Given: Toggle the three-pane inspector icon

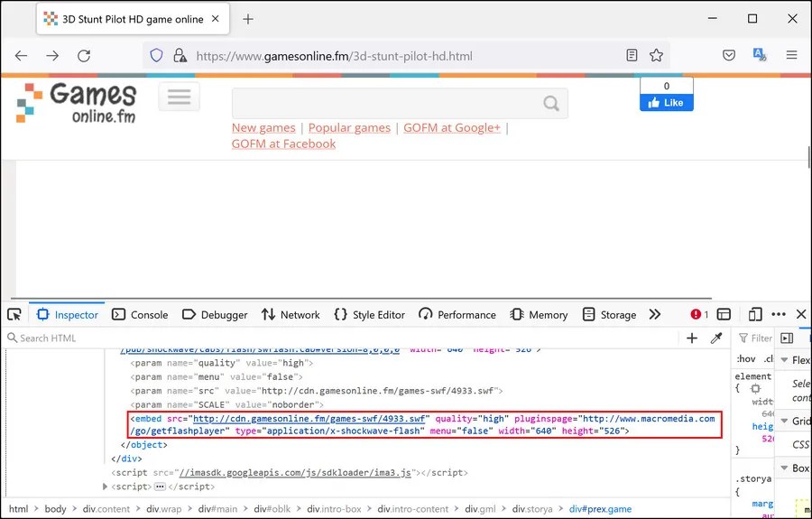Looking at the screenshot, I should point(787,338).
